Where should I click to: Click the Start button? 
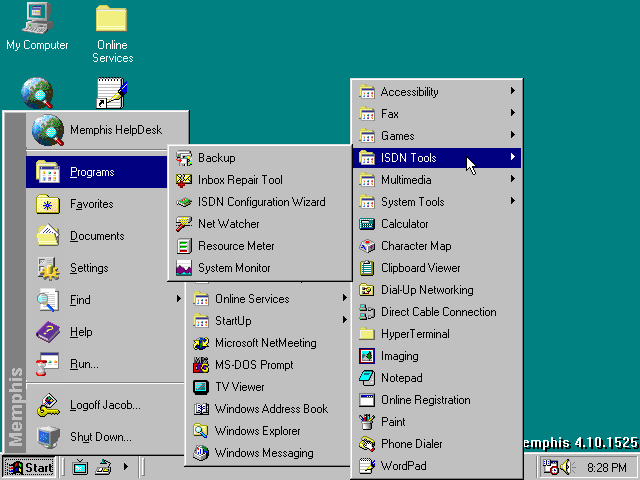[29, 467]
